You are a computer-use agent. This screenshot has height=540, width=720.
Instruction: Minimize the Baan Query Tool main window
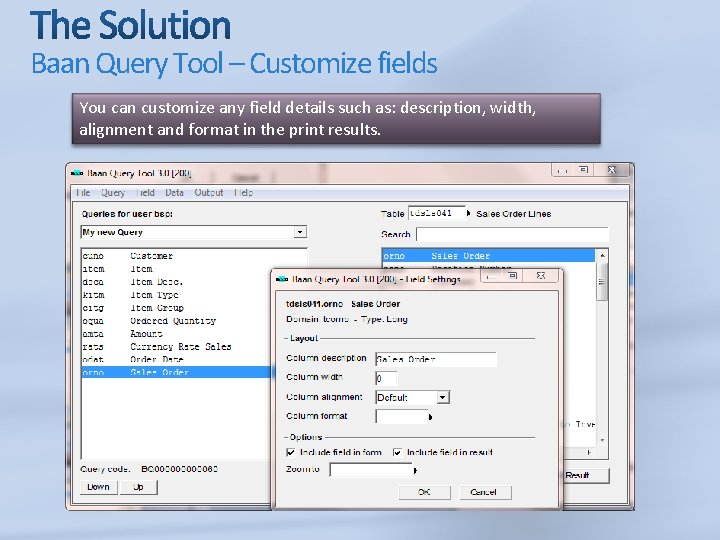[x=562, y=169]
